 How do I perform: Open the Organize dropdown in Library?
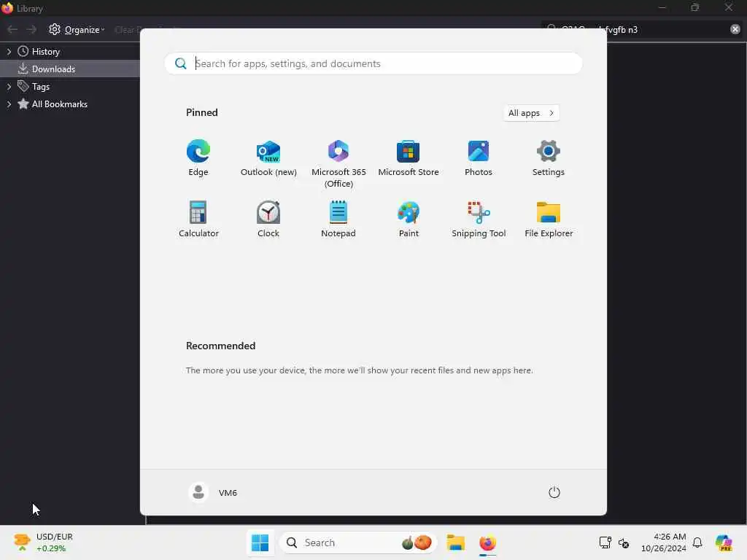(x=76, y=29)
